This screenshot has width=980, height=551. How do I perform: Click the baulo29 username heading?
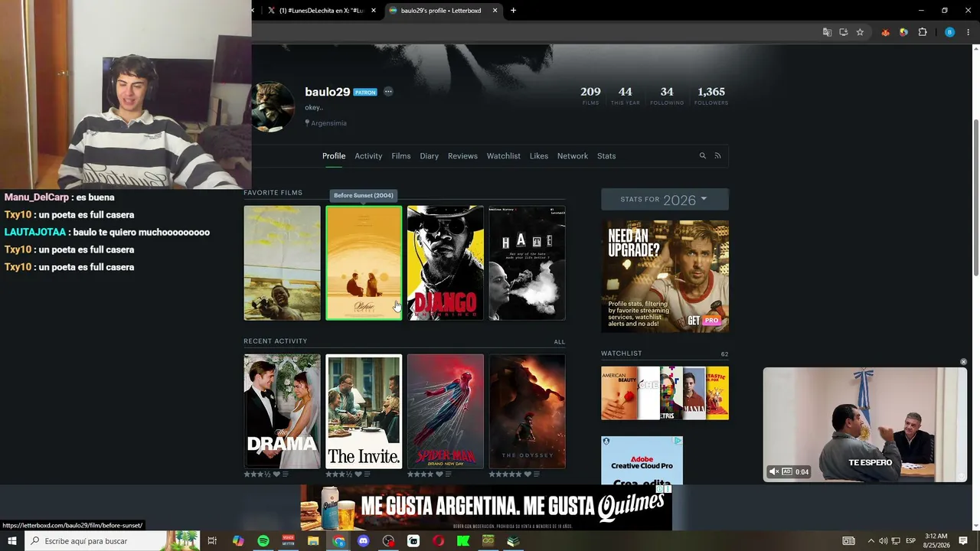(x=328, y=92)
